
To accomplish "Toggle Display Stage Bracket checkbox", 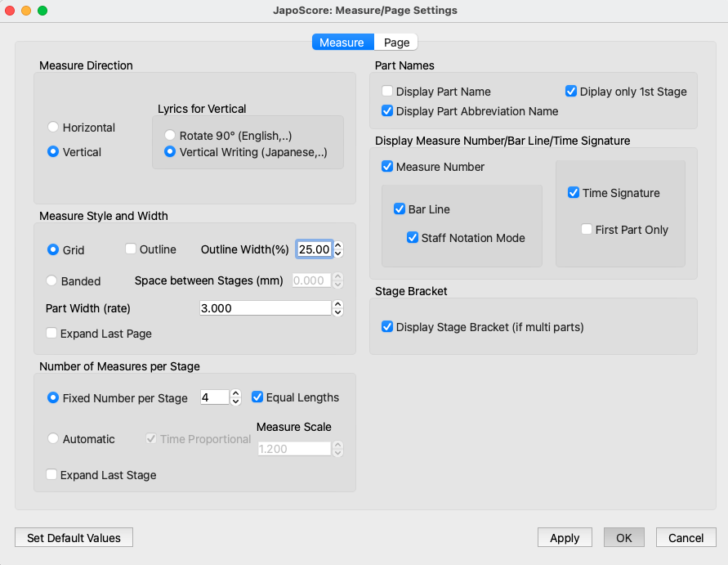I will point(388,327).
